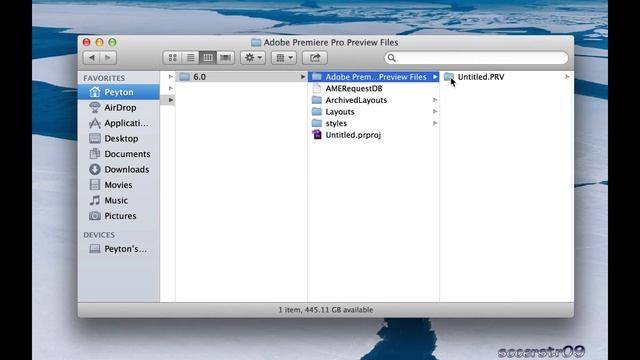Switch to list view
Screen dimensions: 640x360
pyautogui.click(x=190, y=58)
